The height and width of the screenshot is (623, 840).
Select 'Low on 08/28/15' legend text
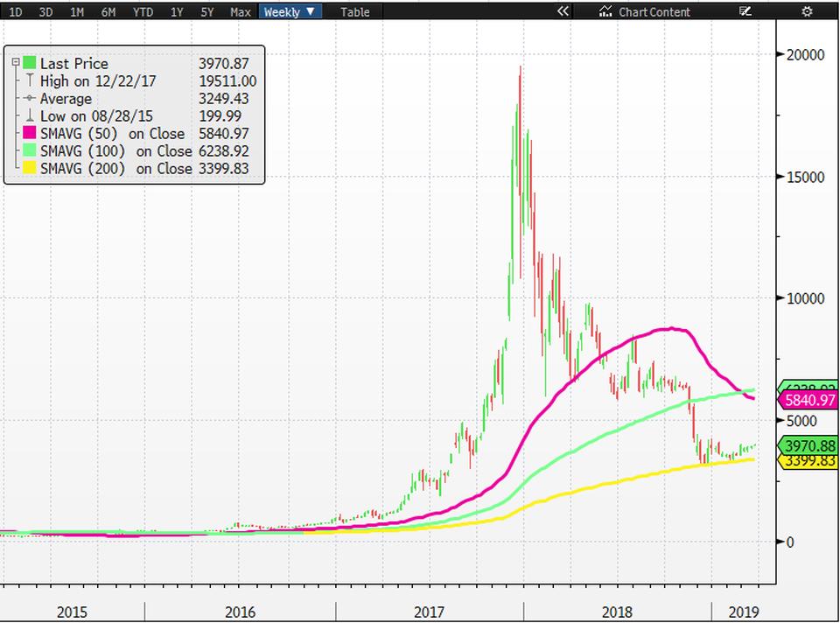click(96, 115)
